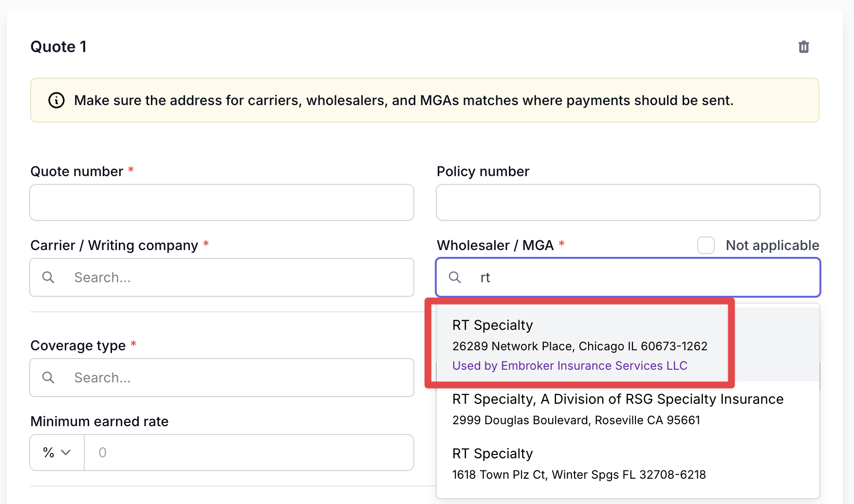854x504 pixels.
Task: Select RT Specialty at 1618 Town Plz Ct, Winter Spgs
Action: [x=628, y=463]
